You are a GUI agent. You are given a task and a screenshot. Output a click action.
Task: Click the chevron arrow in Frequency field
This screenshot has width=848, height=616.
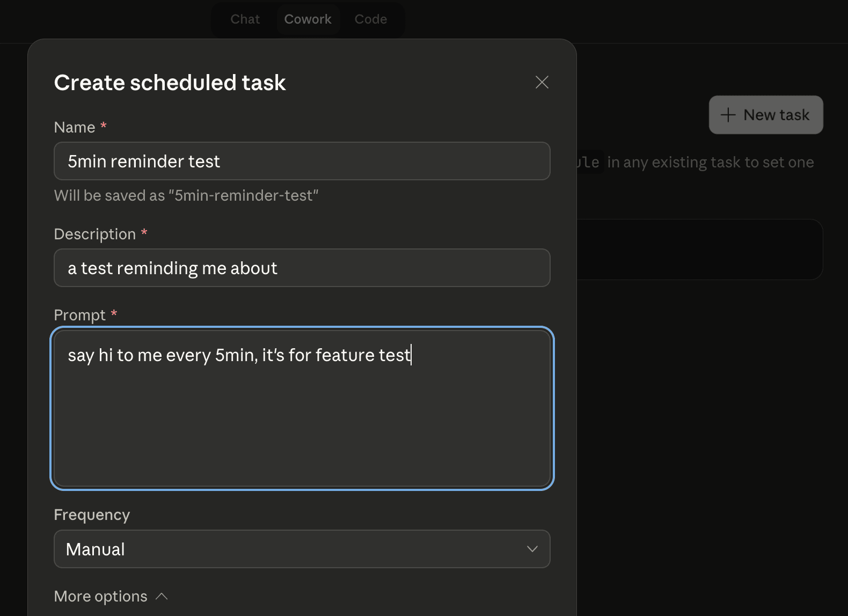point(532,549)
